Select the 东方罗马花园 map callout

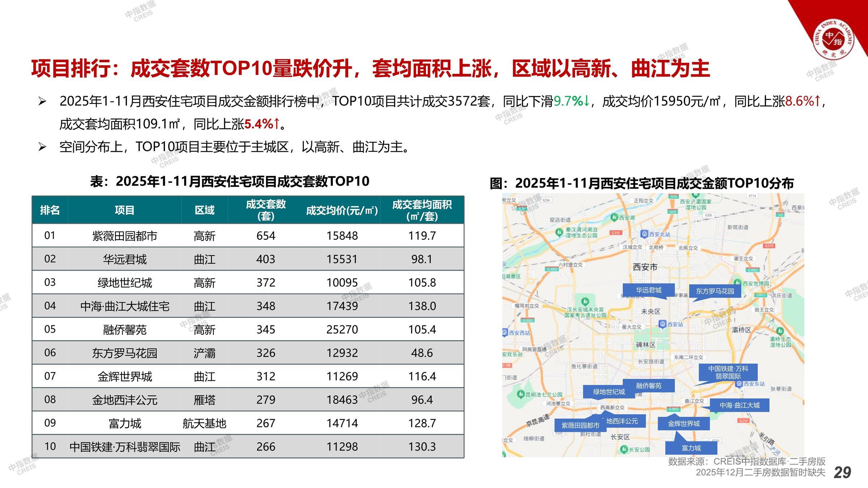715,291
